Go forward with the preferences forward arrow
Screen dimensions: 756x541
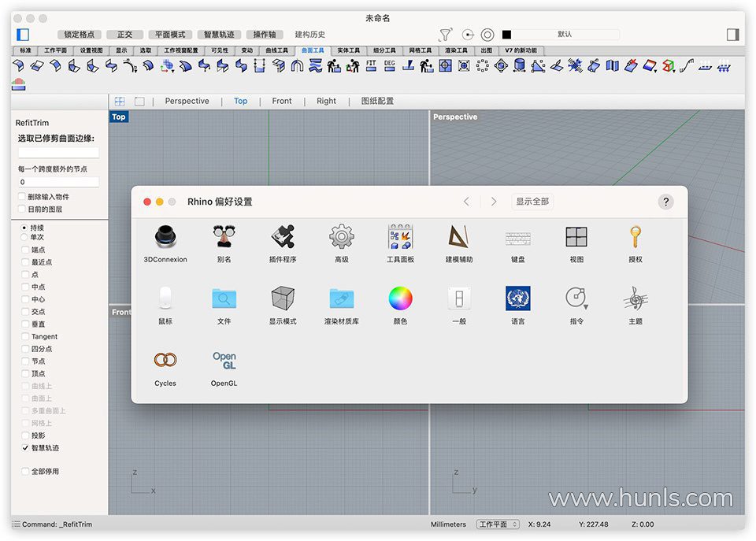493,202
